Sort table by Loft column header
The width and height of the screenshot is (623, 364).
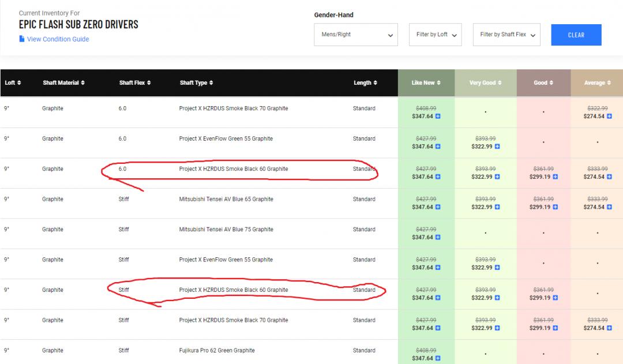pos(13,83)
